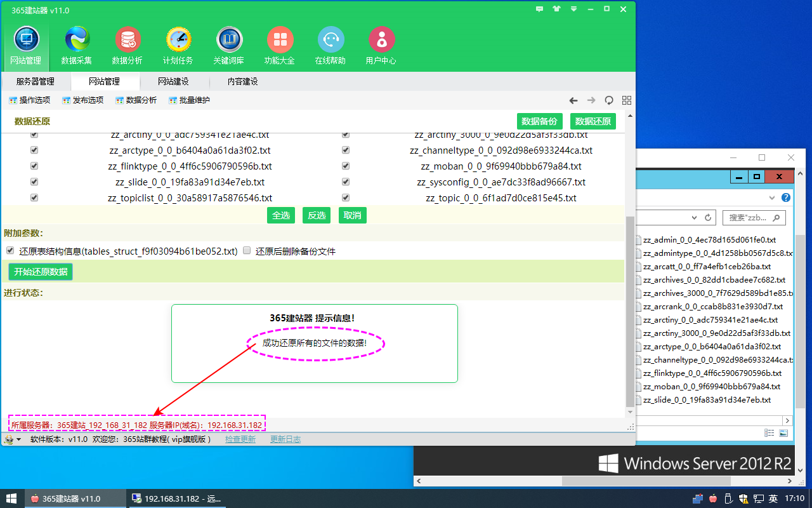
Task: Click the 取消 button
Action: point(353,215)
